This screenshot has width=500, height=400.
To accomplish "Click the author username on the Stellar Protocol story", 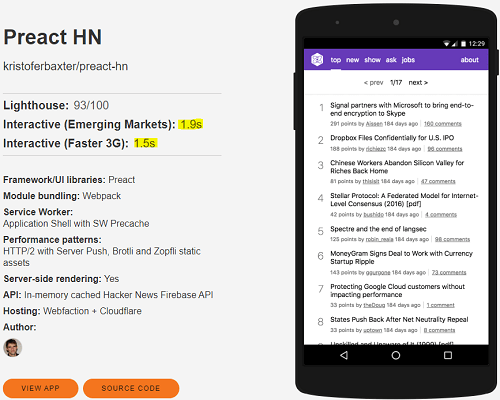I will click(373, 214).
